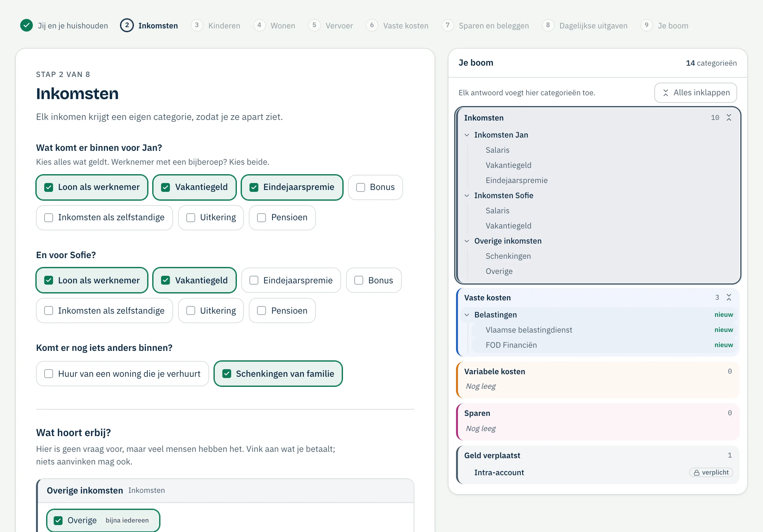Uncheck Loon als werknemer for Sofie
The image size is (763, 532).
[x=92, y=280]
